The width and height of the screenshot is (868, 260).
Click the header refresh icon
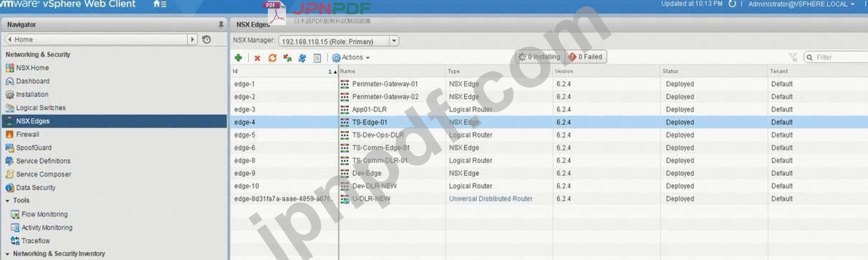pyautogui.click(x=732, y=4)
